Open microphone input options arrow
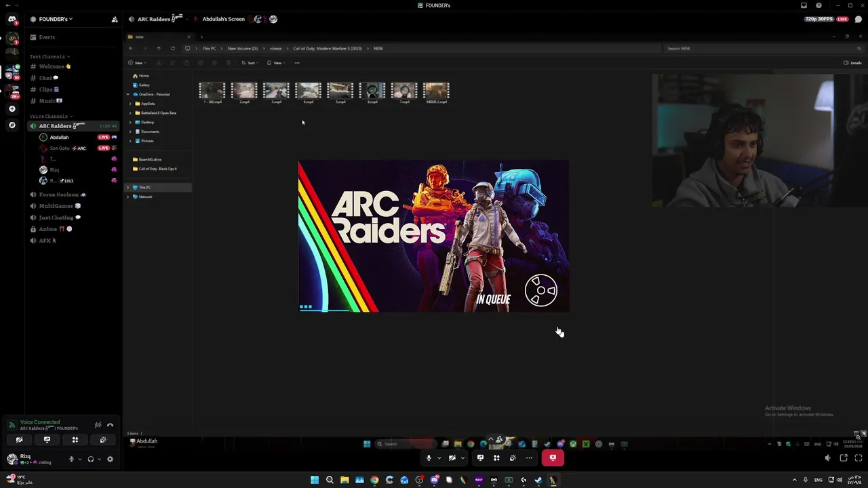This screenshot has height=488, width=868. tap(79, 459)
